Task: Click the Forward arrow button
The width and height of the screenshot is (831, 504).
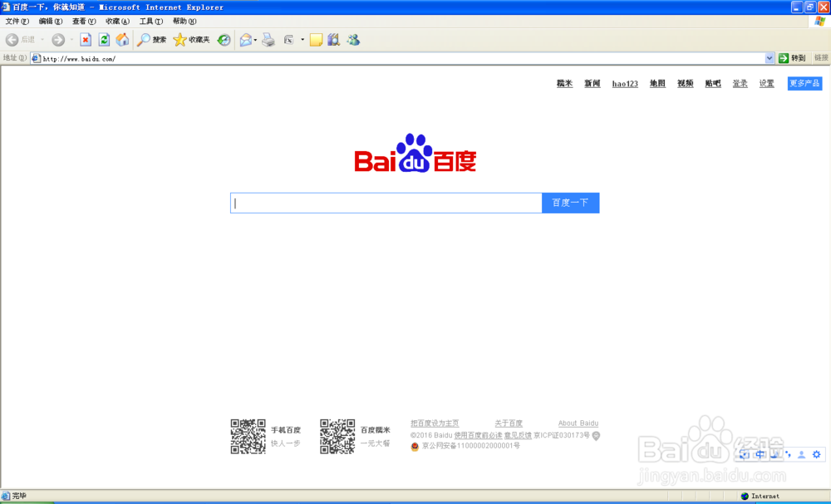Action: (x=58, y=40)
